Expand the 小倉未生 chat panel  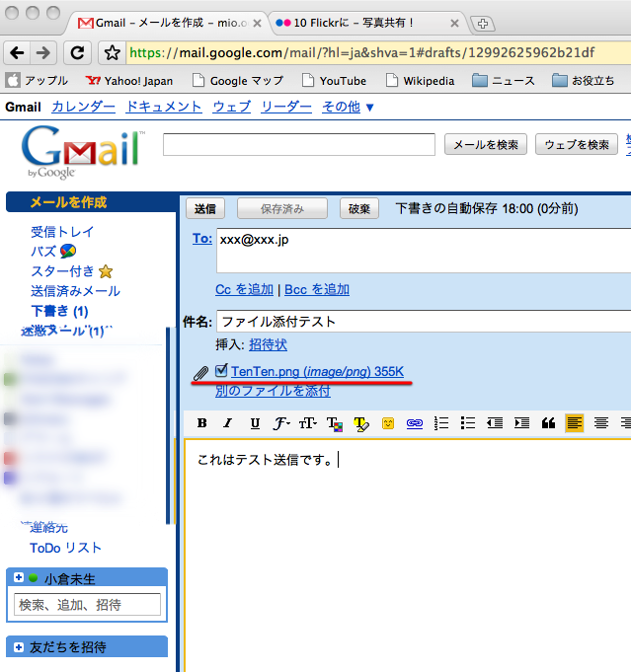pos(19,577)
